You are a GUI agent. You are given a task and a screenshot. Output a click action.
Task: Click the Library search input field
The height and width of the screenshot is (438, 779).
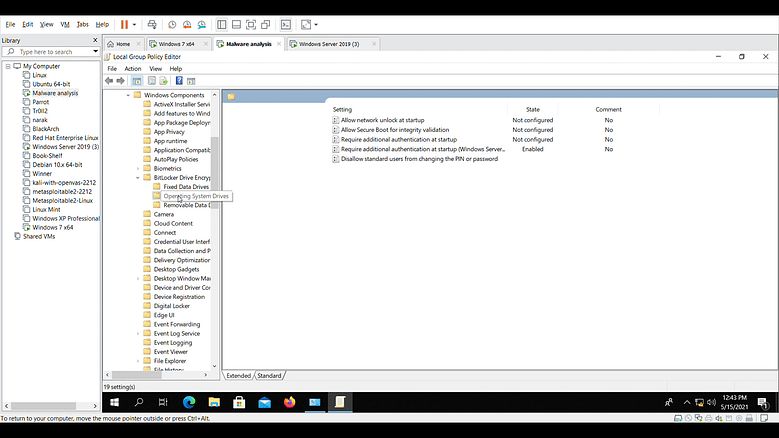click(50, 52)
